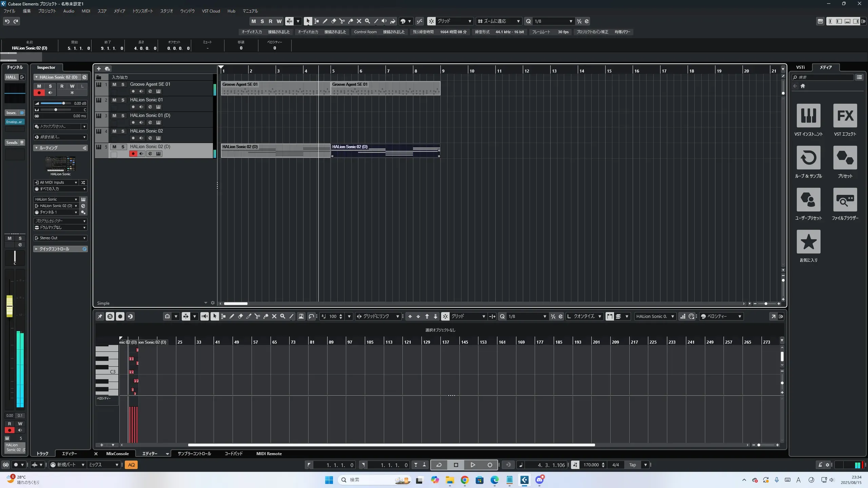
Task: Open the Favorites star tile
Action: coord(808,242)
